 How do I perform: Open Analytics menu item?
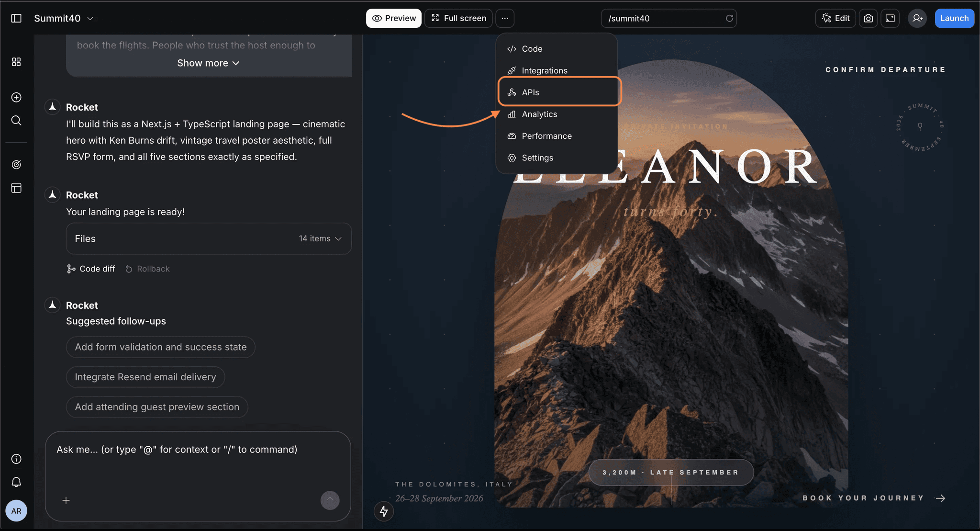point(539,114)
